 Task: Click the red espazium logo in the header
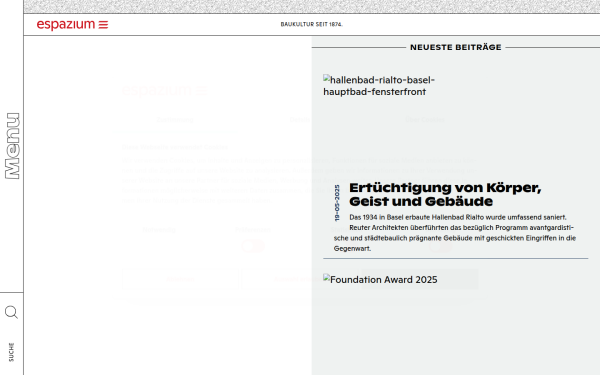66,24
